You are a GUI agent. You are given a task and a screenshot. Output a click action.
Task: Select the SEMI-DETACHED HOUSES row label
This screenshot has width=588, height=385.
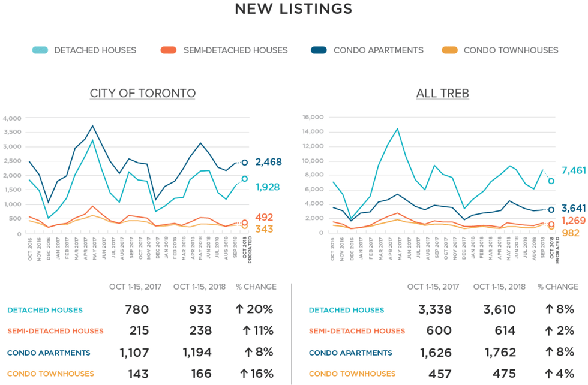pyautogui.click(x=55, y=330)
